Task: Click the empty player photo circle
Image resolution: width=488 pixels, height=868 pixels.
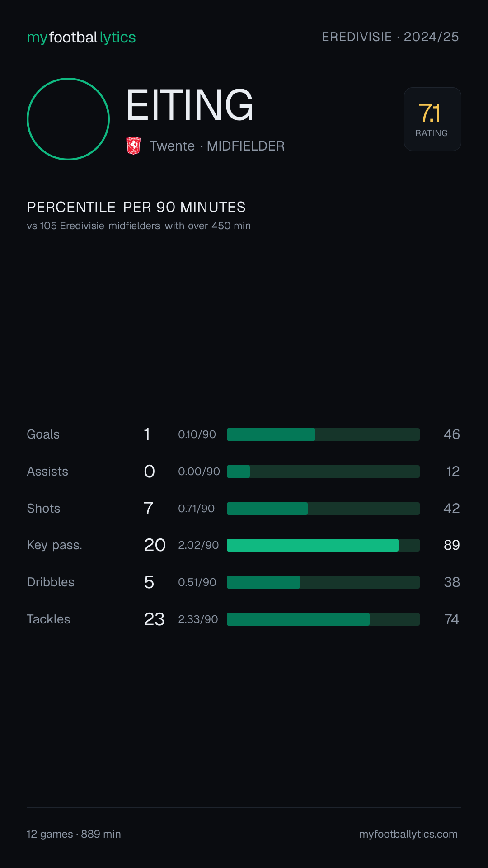Action: tap(68, 119)
